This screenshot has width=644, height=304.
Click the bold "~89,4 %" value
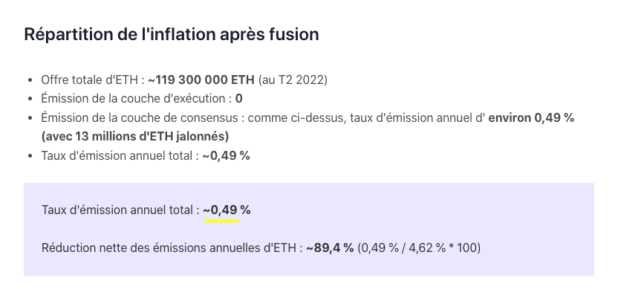point(329,248)
